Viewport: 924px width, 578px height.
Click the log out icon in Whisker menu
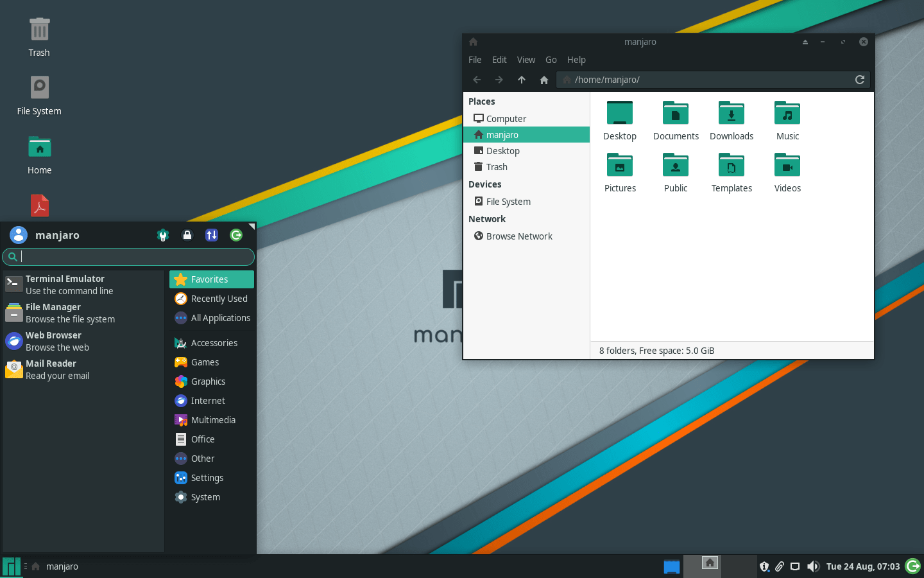[236, 235]
